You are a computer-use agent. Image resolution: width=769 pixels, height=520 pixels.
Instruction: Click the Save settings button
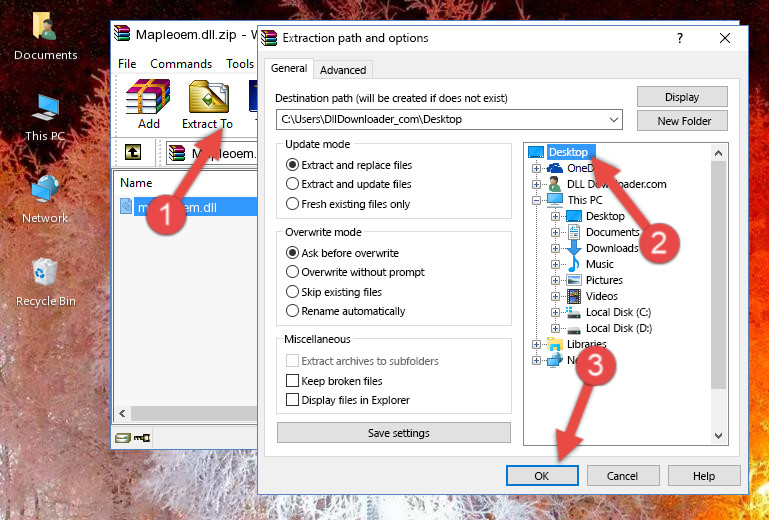click(393, 433)
